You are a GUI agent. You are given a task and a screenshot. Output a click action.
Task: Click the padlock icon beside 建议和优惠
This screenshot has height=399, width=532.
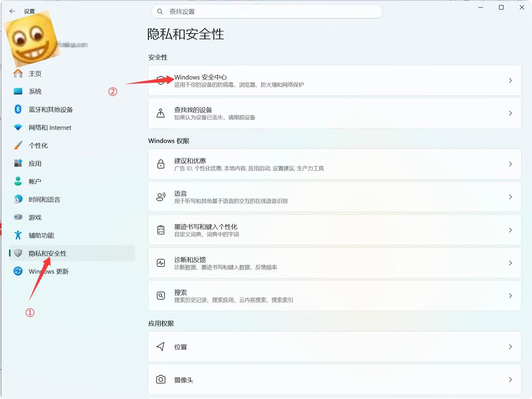(x=161, y=164)
